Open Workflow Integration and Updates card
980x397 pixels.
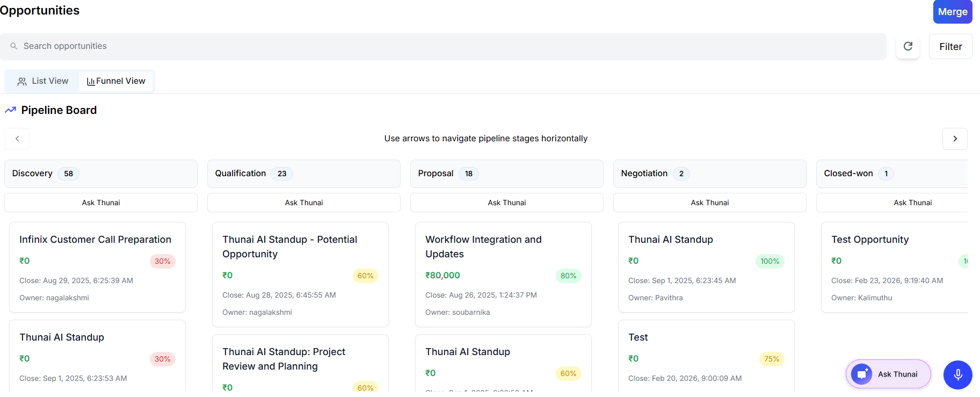pyautogui.click(x=503, y=275)
